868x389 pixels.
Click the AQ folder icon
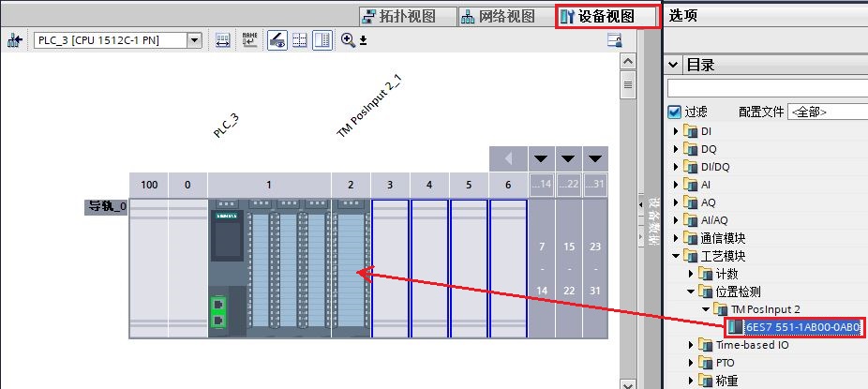coord(690,202)
